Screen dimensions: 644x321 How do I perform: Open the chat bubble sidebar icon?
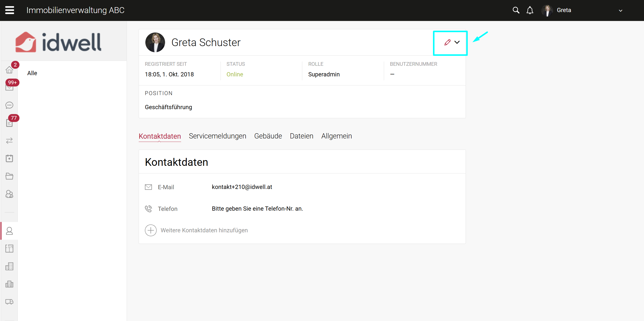[9, 105]
